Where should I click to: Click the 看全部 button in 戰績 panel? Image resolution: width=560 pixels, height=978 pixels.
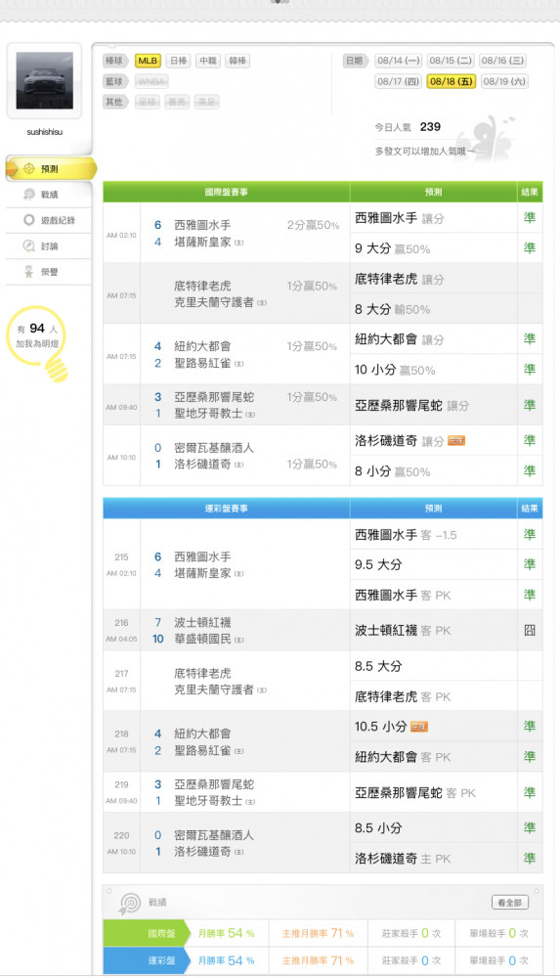(x=509, y=902)
